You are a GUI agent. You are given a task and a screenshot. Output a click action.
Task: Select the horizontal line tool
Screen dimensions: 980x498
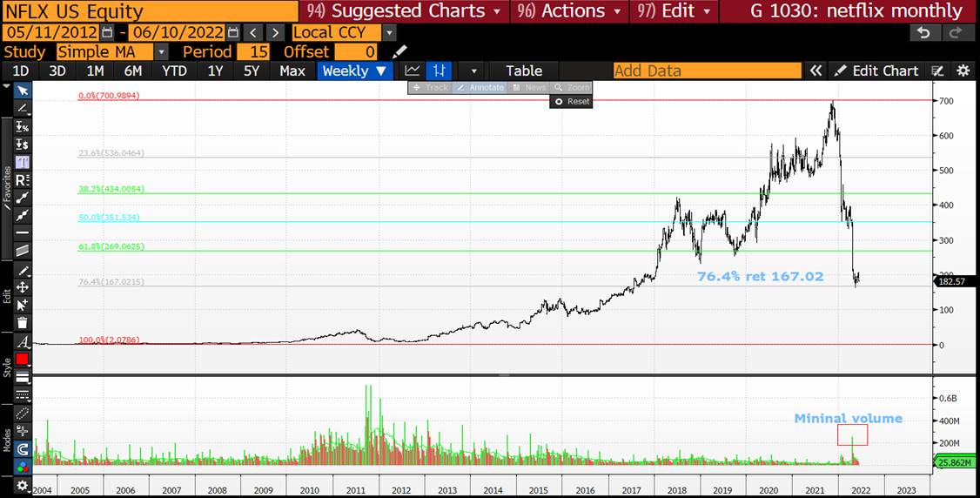[x=23, y=233]
